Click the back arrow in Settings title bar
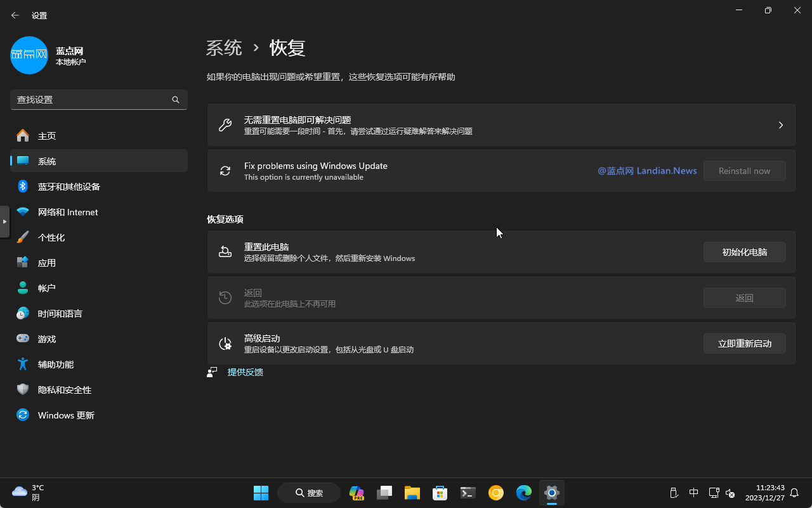The width and height of the screenshot is (812, 508). click(15, 15)
